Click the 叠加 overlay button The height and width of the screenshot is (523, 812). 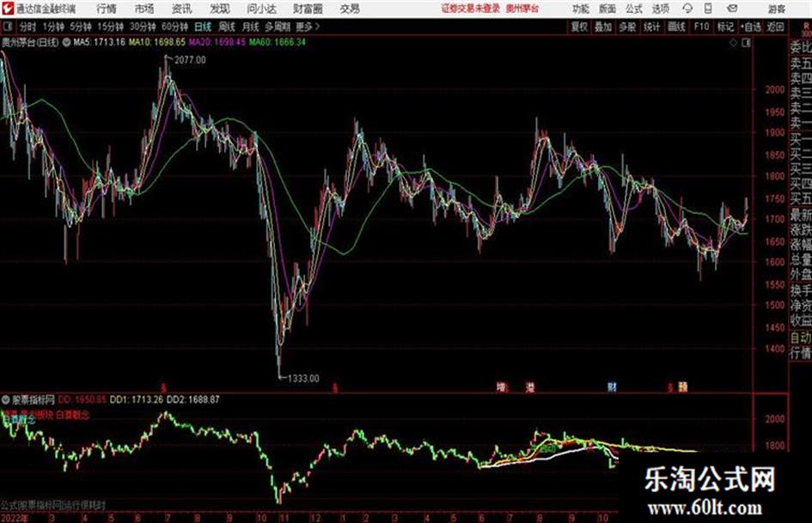point(603,27)
